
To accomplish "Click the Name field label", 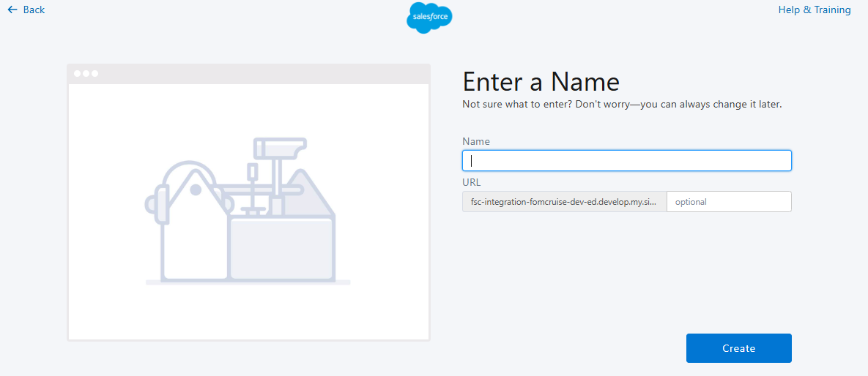I will point(476,141).
